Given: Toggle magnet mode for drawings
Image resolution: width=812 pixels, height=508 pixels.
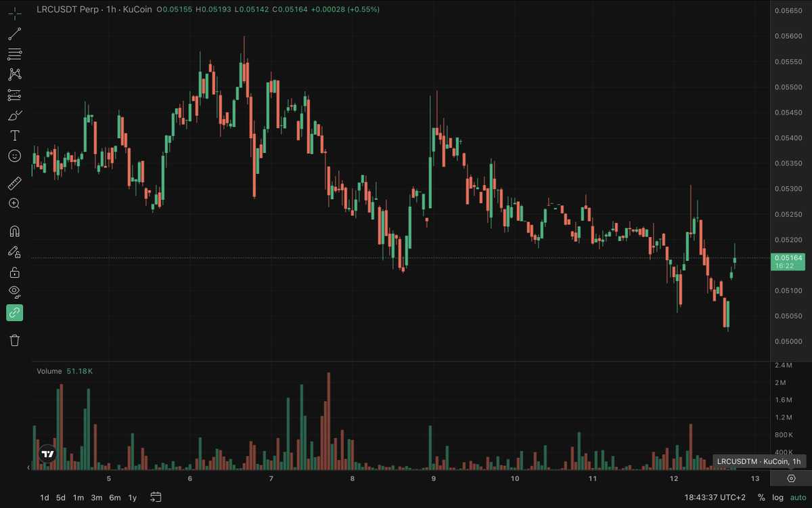Looking at the screenshot, I should pos(14,231).
